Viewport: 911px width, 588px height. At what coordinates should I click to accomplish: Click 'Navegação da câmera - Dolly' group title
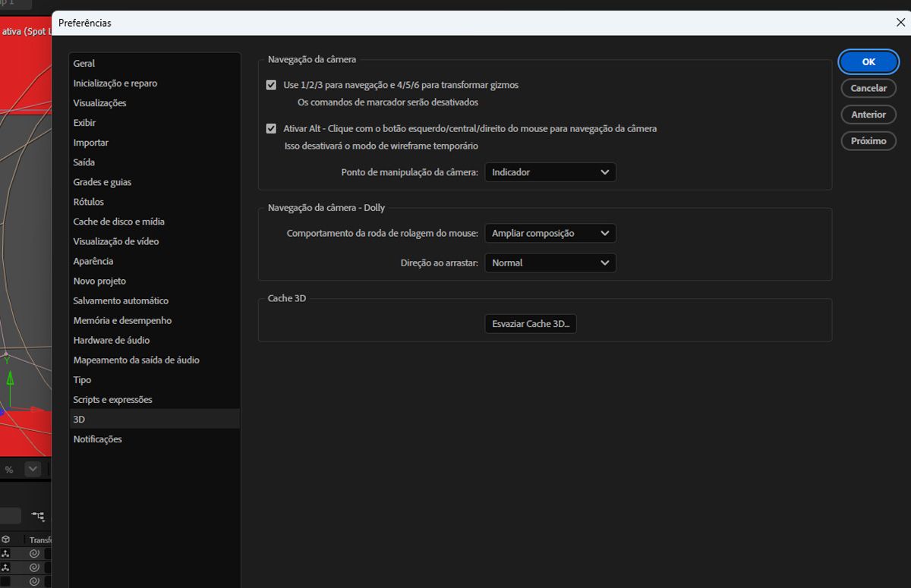[326, 208]
